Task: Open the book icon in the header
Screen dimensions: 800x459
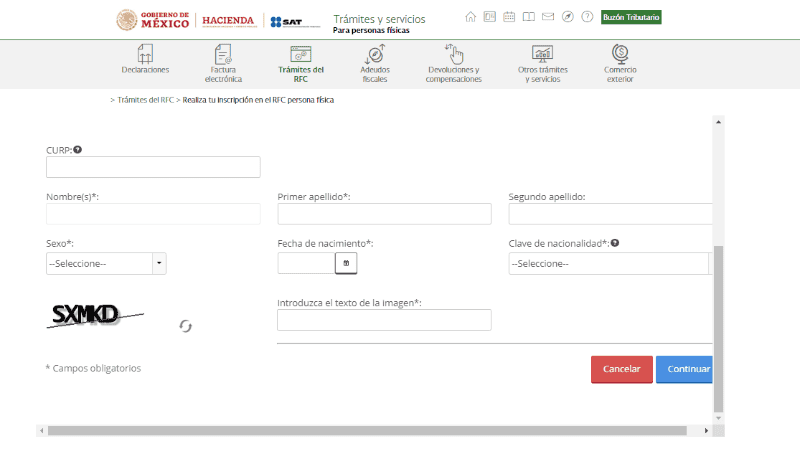Action: pyautogui.click(x=528, y=17)
